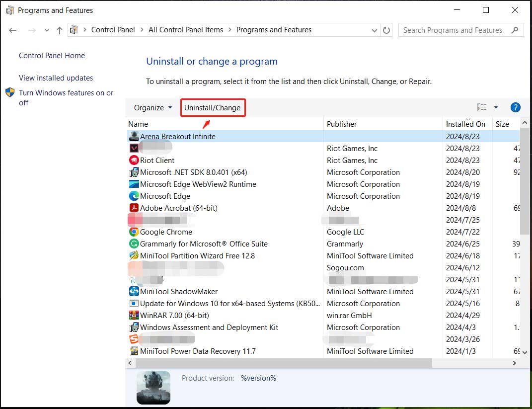The height and width of the screenshot is (409, 532).
Task: Click the win.rar GmbH publisher cell
Action: (x=349, y=315)
